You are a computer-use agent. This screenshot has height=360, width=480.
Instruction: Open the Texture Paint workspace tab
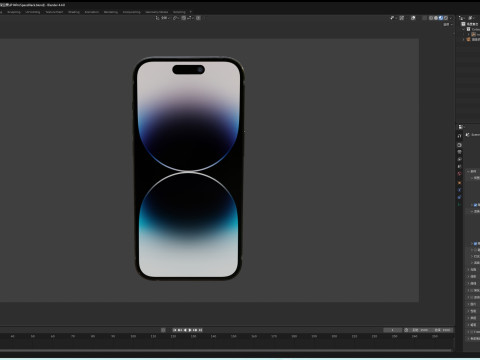[x=54, y=12]
